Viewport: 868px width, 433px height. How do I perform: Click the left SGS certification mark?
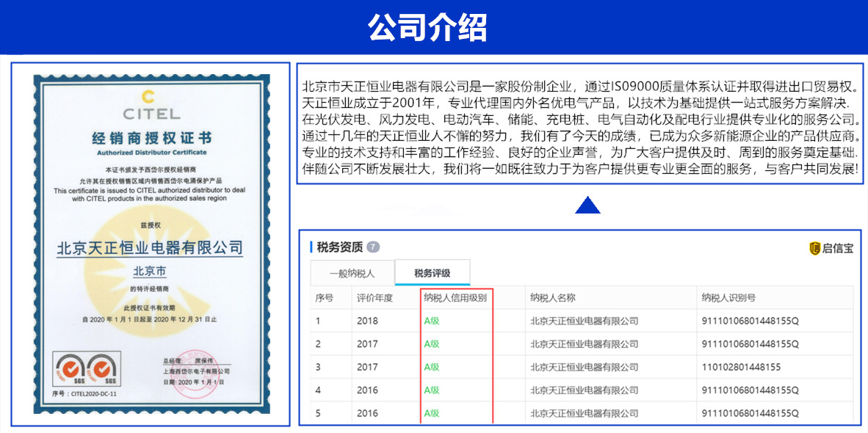(x=70, y=369)
